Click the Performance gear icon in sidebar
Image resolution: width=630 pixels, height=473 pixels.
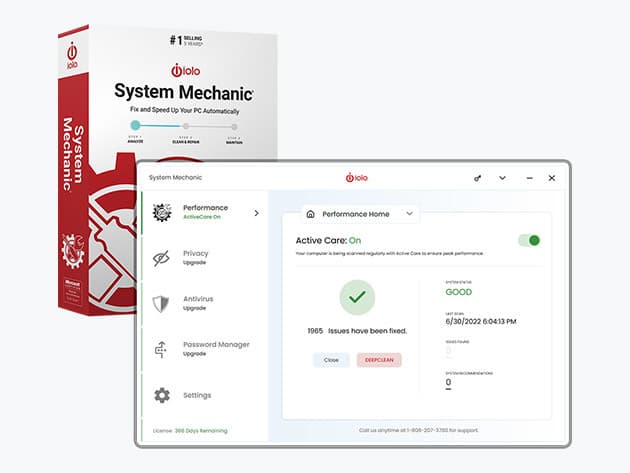(x=161, y=213)
